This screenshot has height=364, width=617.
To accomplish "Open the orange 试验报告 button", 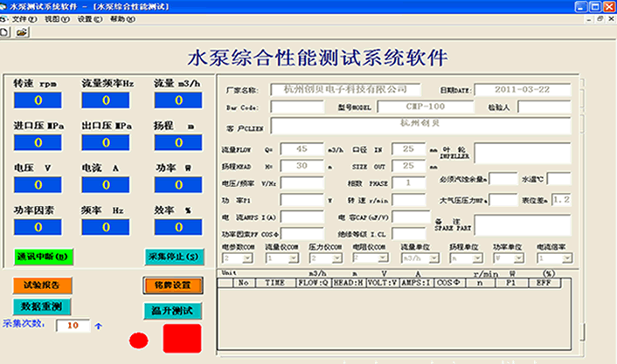I will point(42,285).
